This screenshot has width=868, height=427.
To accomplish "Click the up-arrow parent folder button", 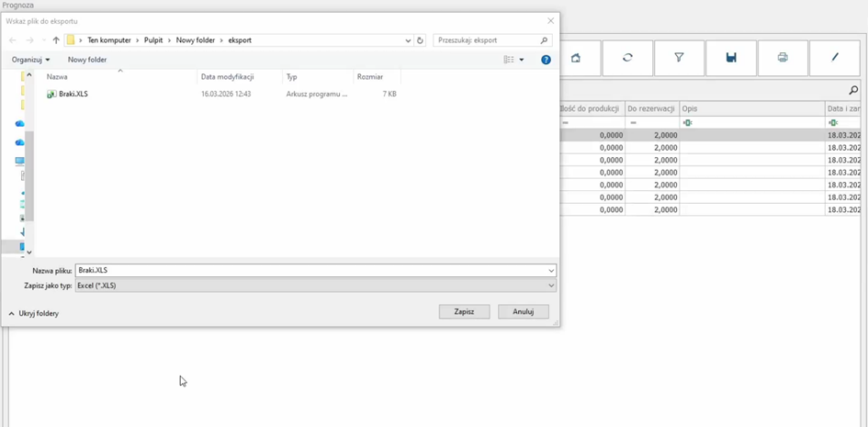I will click(56, 40).
